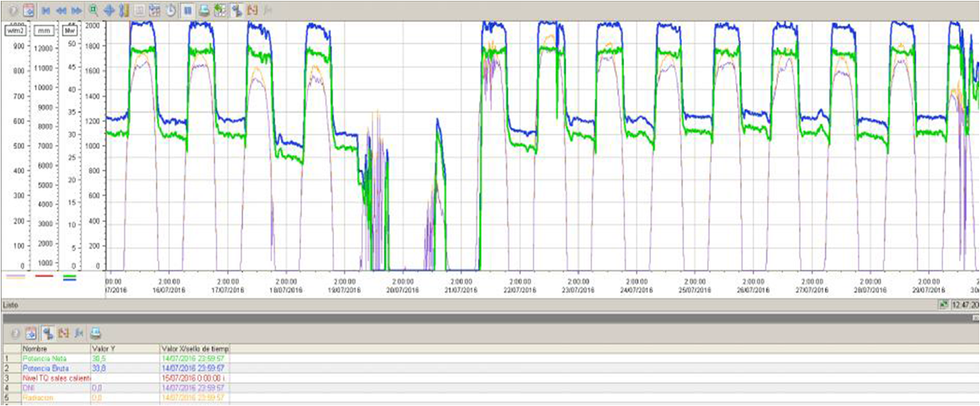Select the Potencia Bruta row in table
The height and width of the screenshot is (406, 980).
pos(45,367)
